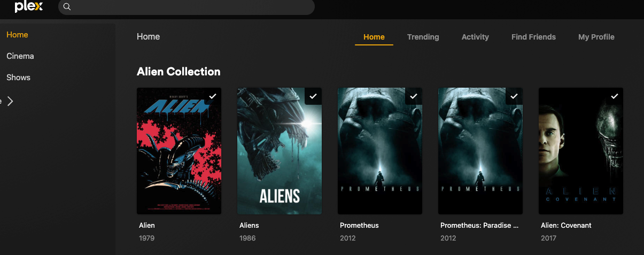
Task: Open the Alien 1979 poster
Action: [x=179, y=151]
